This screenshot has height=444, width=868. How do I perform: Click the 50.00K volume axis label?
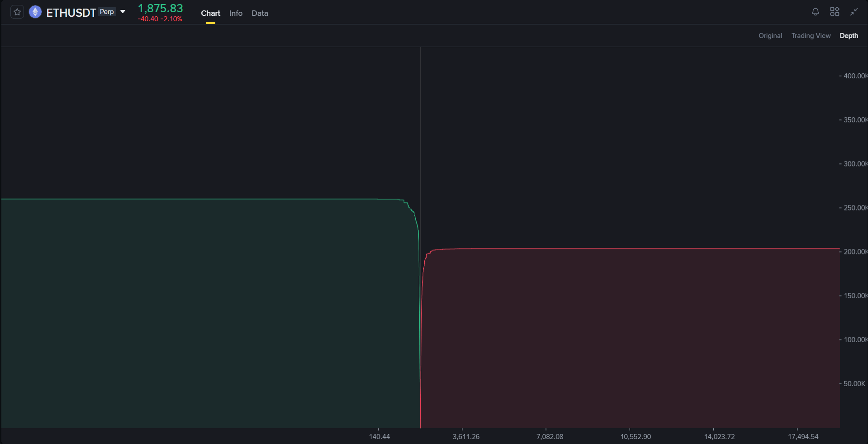tap(854, 383)
